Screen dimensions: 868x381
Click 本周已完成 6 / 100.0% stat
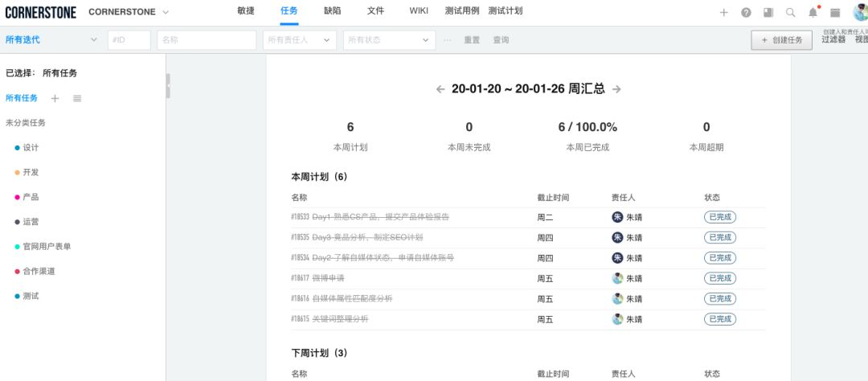tap(588, 127)
